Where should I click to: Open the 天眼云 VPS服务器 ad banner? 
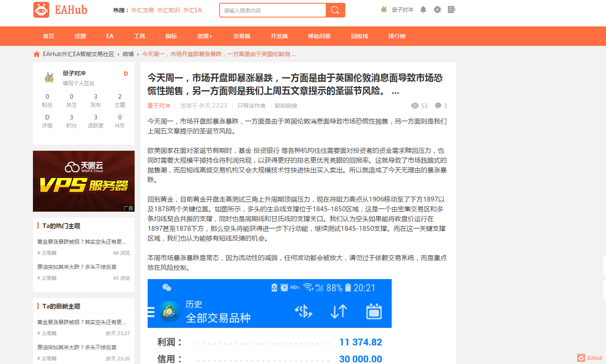[x=84, y=181]
